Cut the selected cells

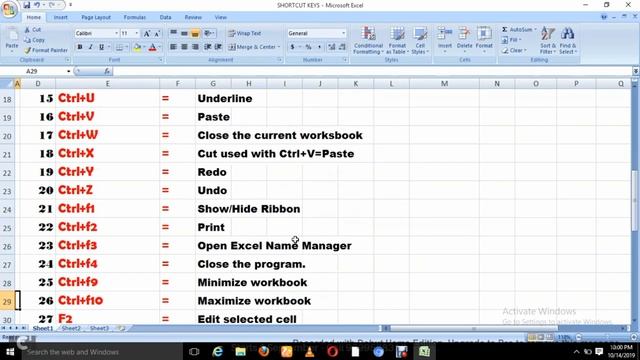tap(33, 30)
